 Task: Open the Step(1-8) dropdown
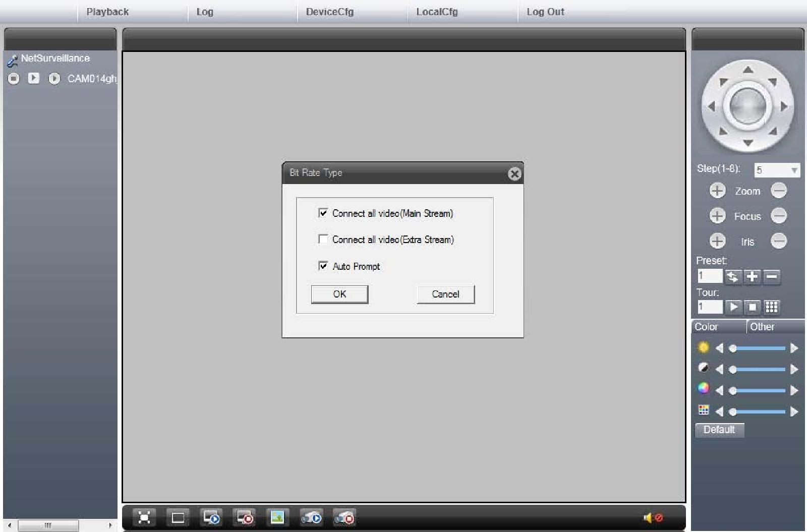pyautogui.click(x=777, y=170)
